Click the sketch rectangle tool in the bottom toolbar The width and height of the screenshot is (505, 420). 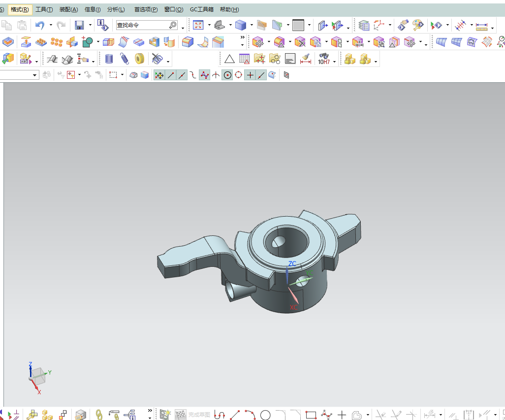click(311, 415)
